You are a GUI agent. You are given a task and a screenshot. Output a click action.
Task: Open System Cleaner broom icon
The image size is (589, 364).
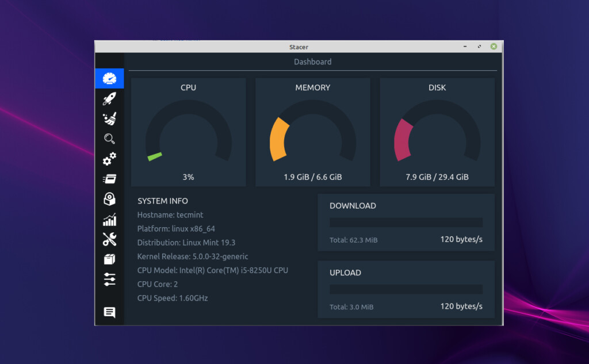(109, 118)
